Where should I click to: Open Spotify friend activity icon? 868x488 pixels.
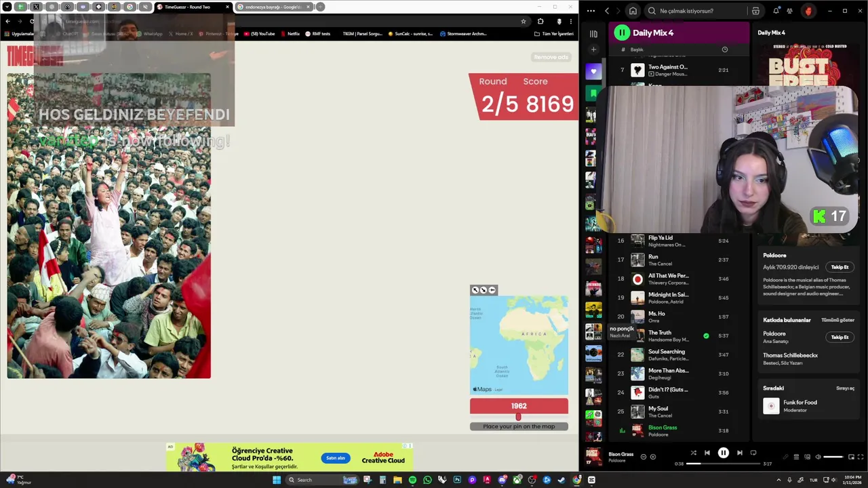pyautogui.click(x=789, y=11)
